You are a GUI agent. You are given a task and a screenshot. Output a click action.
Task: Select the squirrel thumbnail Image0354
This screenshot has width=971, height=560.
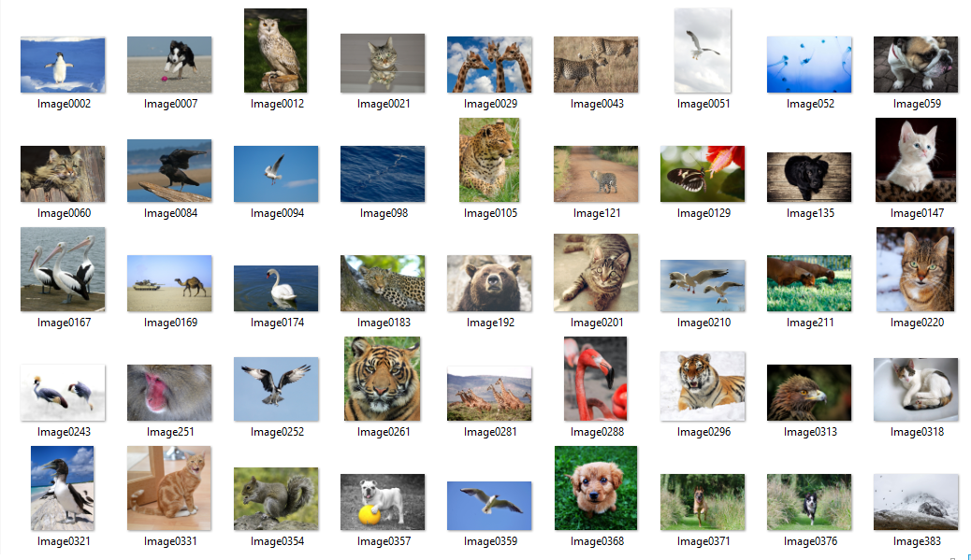(276, 498)
